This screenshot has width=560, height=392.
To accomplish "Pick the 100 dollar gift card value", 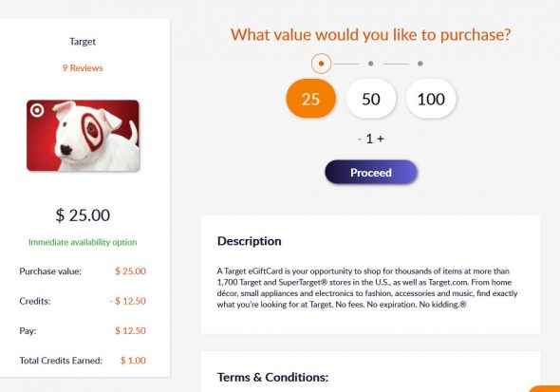I will click(431, 99).
